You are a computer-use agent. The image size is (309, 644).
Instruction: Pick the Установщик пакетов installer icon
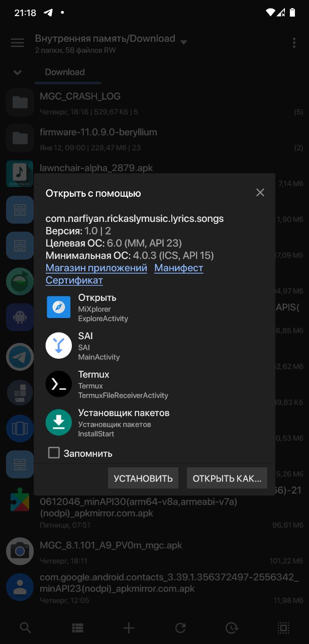click(59, 422)
